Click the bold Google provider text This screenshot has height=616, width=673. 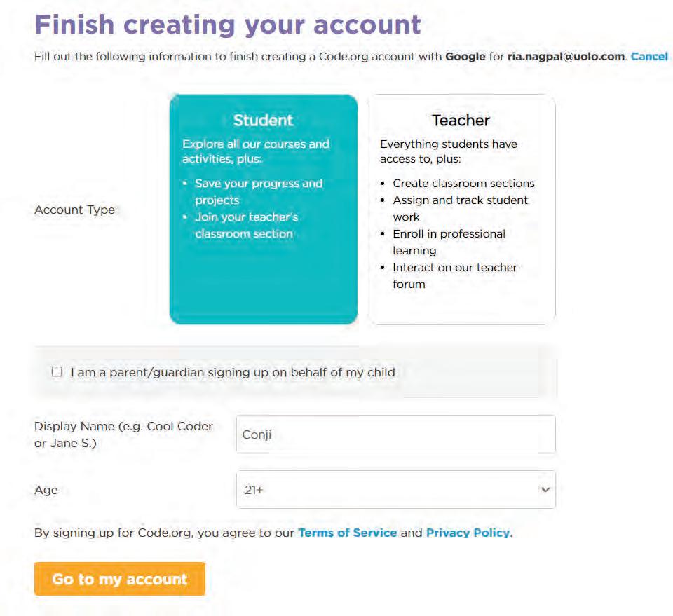point(465,56)
